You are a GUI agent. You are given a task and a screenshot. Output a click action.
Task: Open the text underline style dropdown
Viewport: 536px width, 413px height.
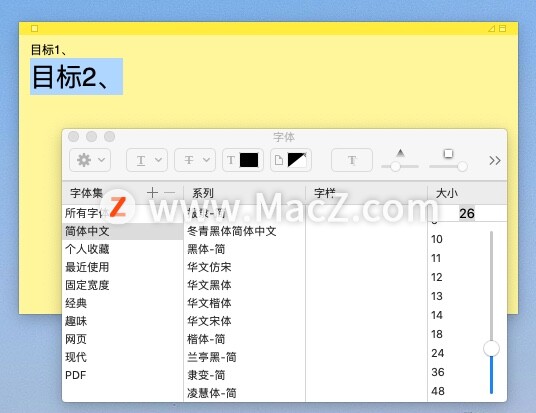click(147, 160)
